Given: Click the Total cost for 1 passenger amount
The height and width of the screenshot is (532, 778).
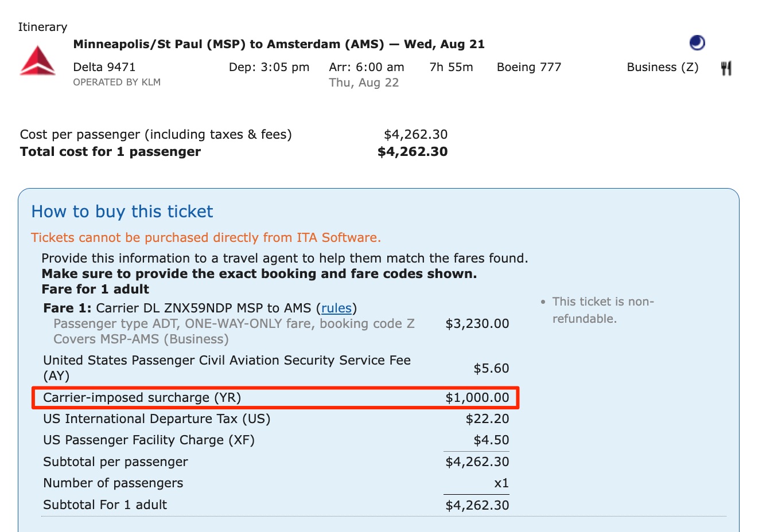Looking at the screenshot, I should [413, 151].
